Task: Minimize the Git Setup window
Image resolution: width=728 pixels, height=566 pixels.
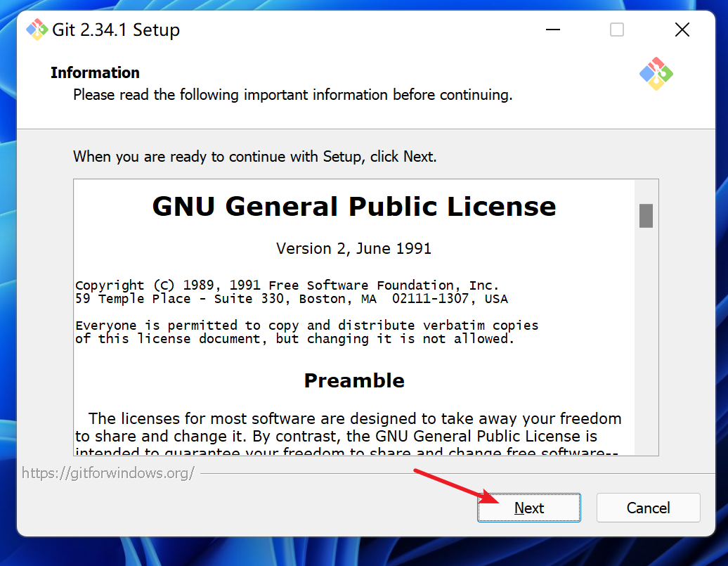Action: pyautogui.click(x=552, y=30)
